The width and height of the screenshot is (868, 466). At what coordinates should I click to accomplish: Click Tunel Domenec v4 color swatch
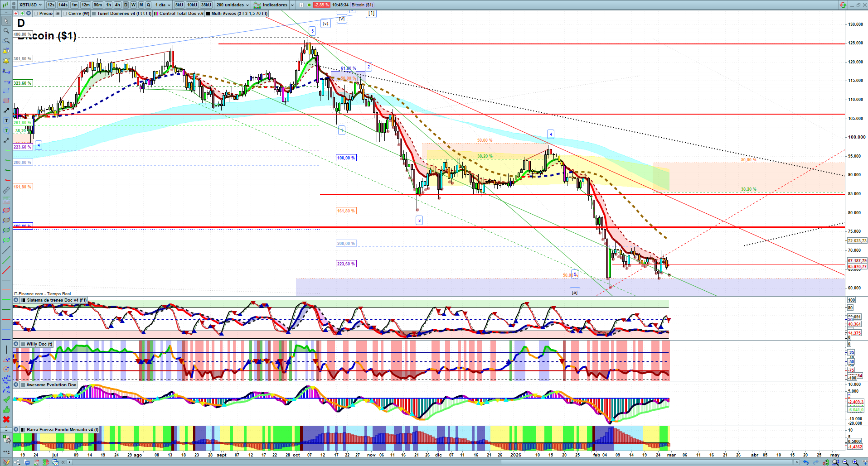pos(94,14)
